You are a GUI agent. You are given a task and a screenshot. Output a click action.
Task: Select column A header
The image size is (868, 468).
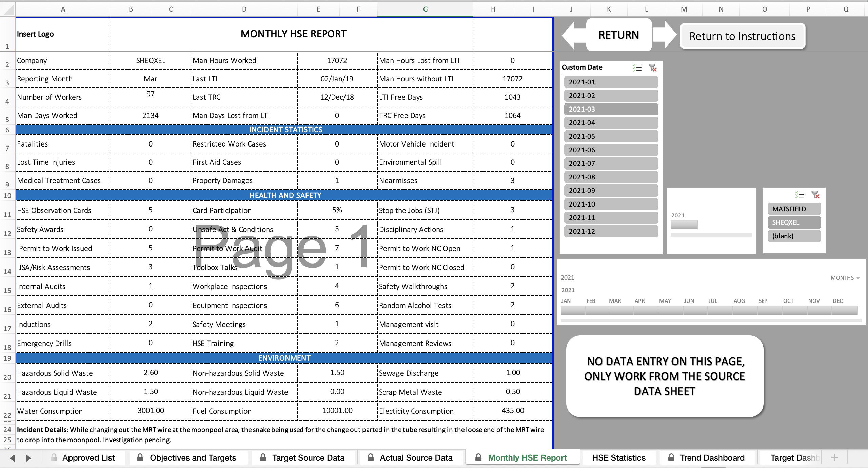pos(63,9)
